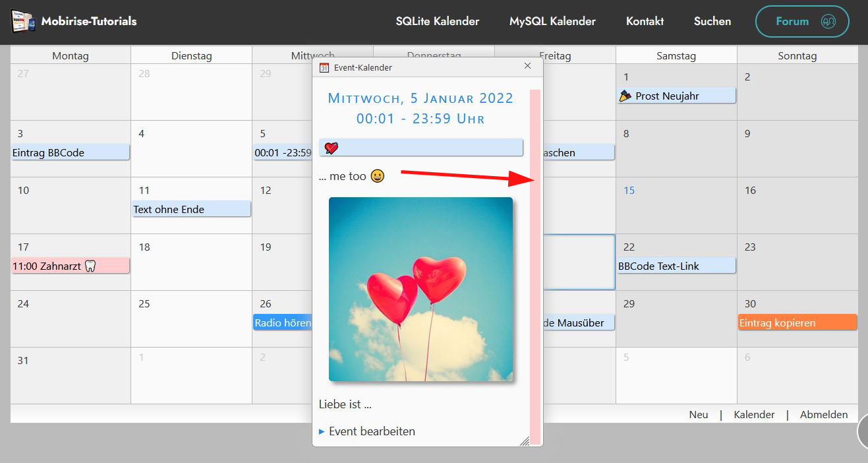This screenshot has height=463, width=868.
Task: Click the pink vertical scrollbar in dialog
Action: point(535,264)
